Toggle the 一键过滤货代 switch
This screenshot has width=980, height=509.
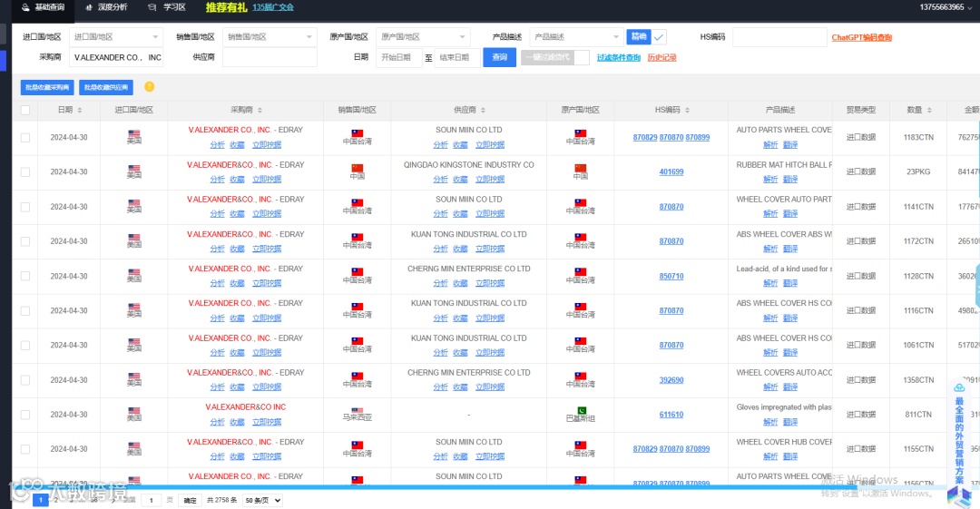coord(555,57)
